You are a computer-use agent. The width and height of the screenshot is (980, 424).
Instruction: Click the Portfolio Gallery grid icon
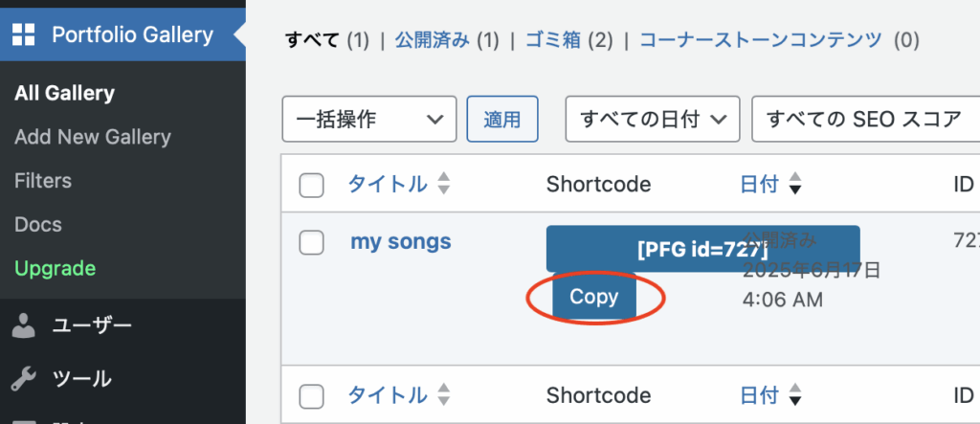(24, 34)
